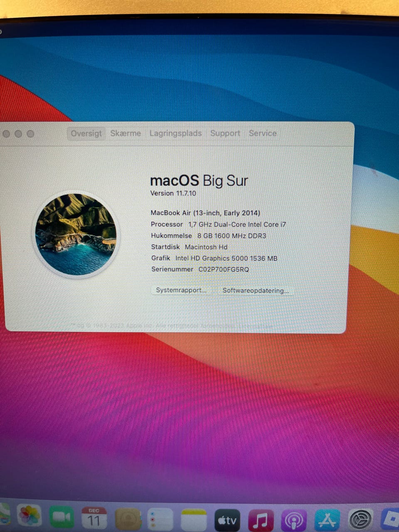This screenshot has width=399, height=532.
Task: Click the zoom button of the window
Action: coord(30,134)
